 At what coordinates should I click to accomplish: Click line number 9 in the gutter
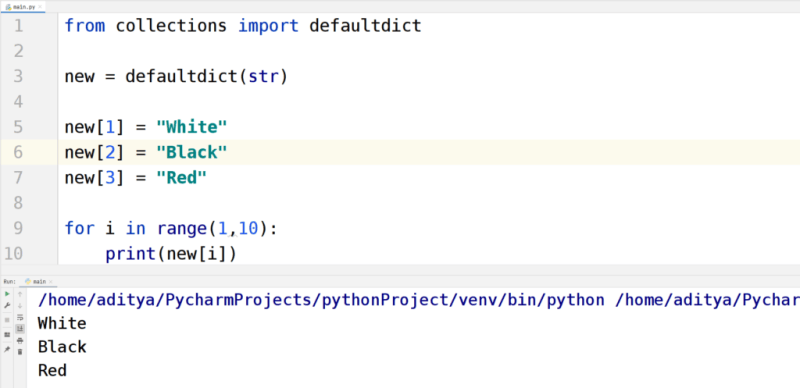pyautogui.click(x=18, y=228)
